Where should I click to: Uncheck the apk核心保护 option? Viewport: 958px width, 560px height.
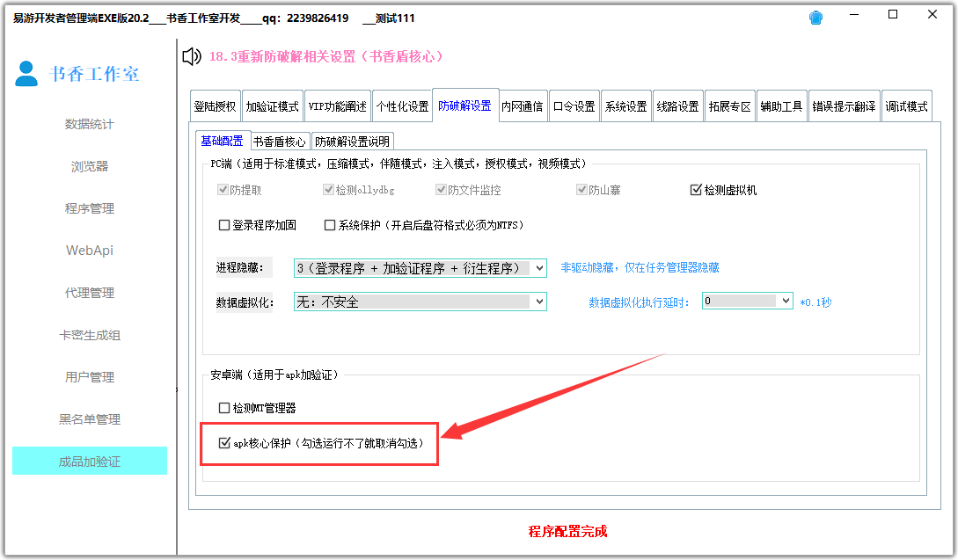(225, 443)
